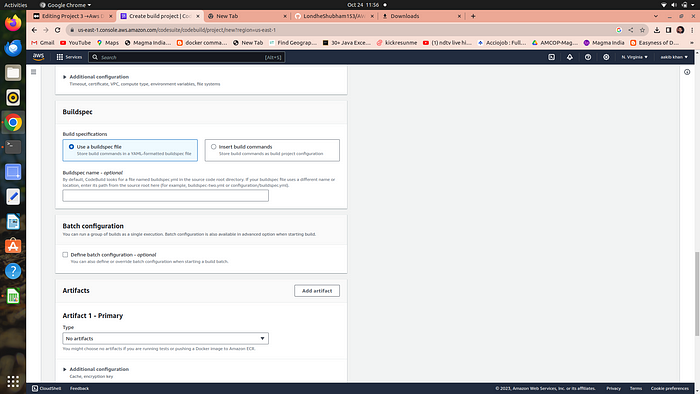Reload the current page
700x394 pixels.
pos(58,30)
